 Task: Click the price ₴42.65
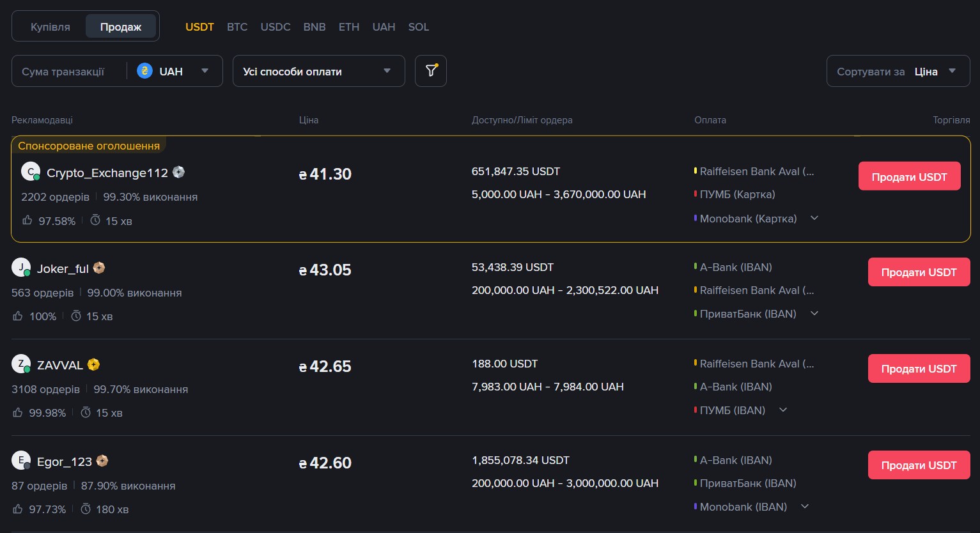point(325,366)
